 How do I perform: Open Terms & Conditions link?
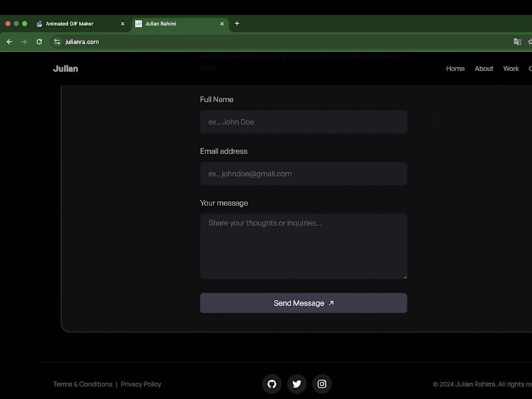82,384
